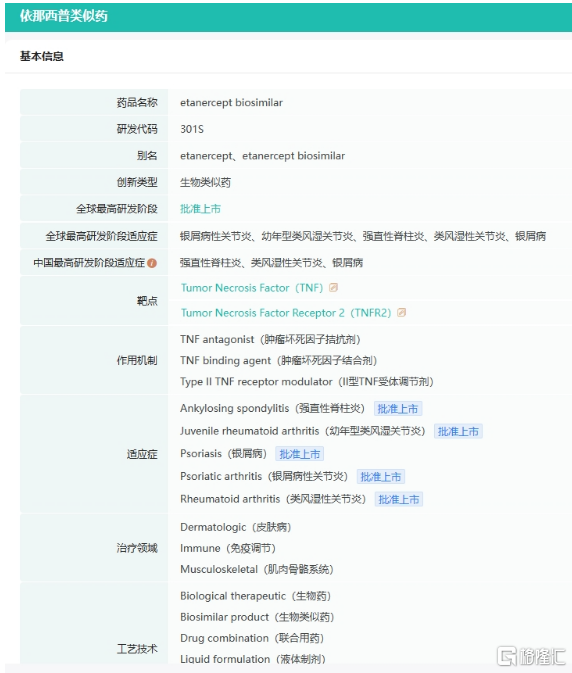572x673 pixels.
Task: Click 批准上市 tag next to Psoriasis
Action: pyautogui.click(x=300, y=454)
